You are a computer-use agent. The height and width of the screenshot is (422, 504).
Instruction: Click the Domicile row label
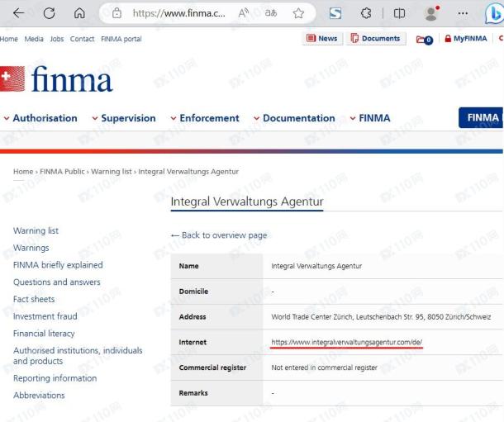193,292
